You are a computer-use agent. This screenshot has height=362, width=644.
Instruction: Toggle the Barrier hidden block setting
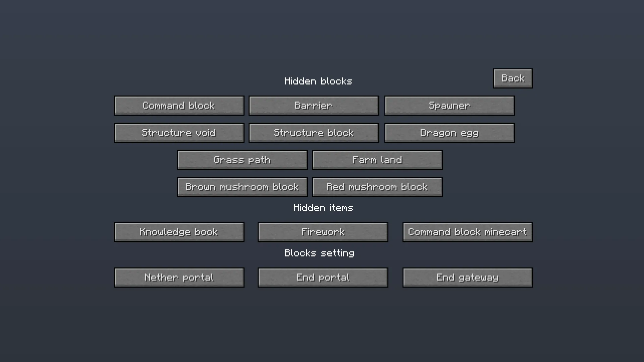pyautogui.click(x=313, y=105)
